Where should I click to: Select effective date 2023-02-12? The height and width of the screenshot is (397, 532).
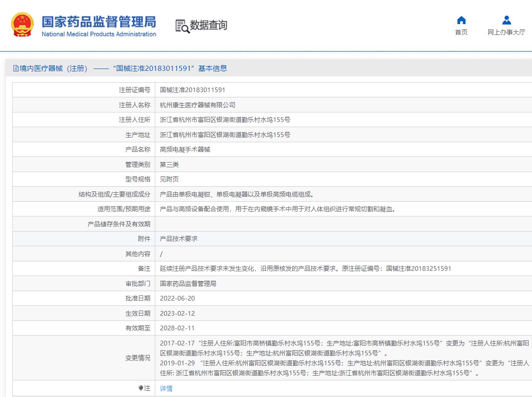pyautogui.click(x=177, y=313)
